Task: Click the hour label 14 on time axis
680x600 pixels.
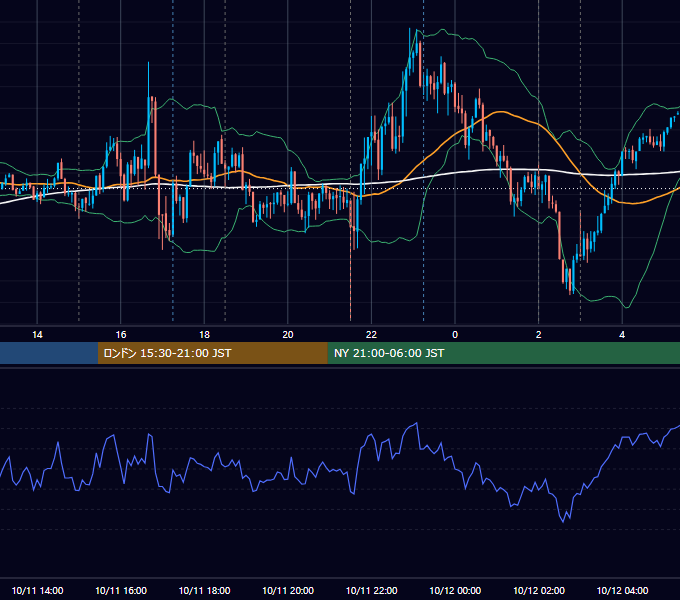Action: [x=37, y=335]
